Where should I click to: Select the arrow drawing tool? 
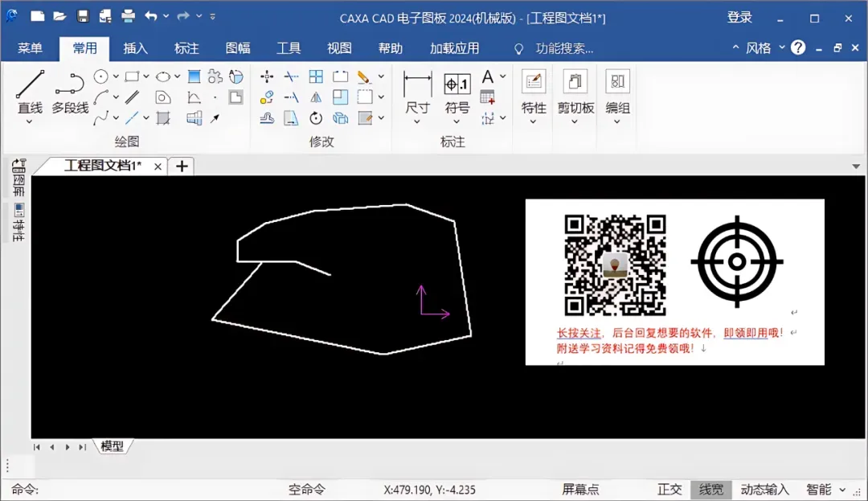215,118
